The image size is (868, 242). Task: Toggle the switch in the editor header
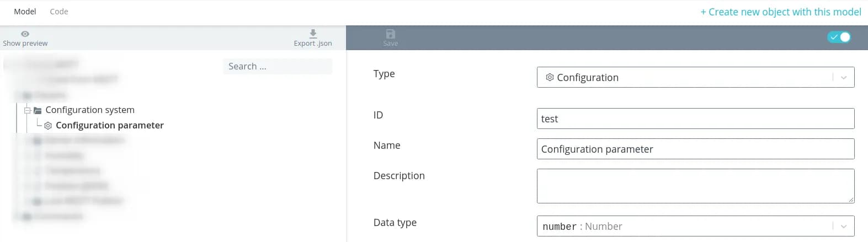click(x=839, y=37)
